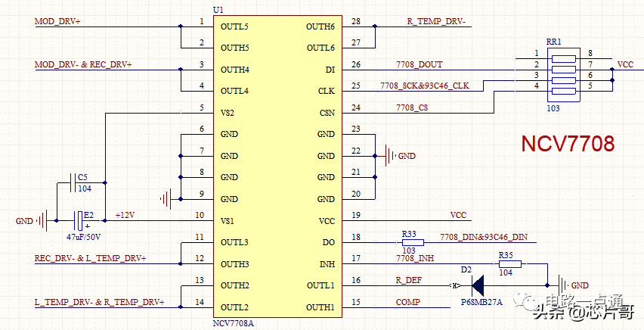644x330 pixels.
Task: Select the REC_DRV- & L_TEMP_DRV+ net label
Action: click(x=91, y=258)
